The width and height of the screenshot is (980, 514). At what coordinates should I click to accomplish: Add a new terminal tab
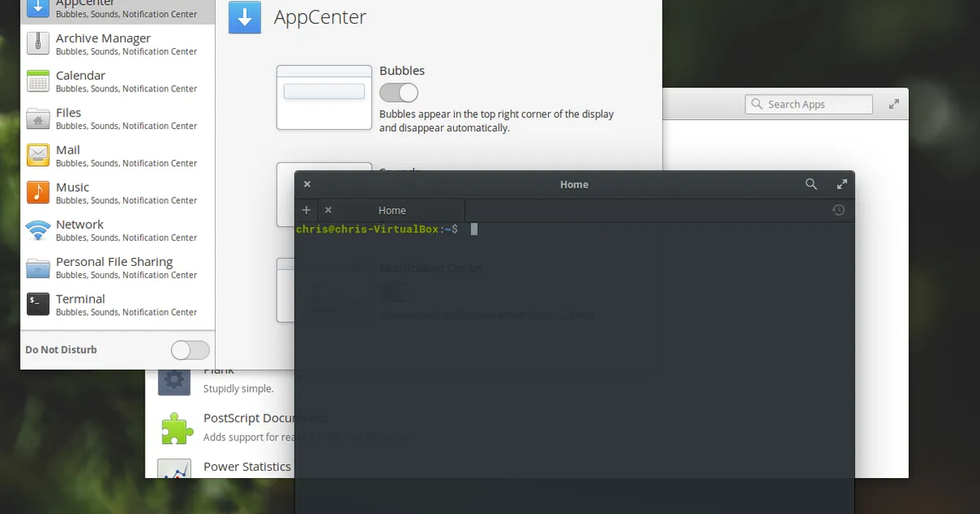point(306,210)
